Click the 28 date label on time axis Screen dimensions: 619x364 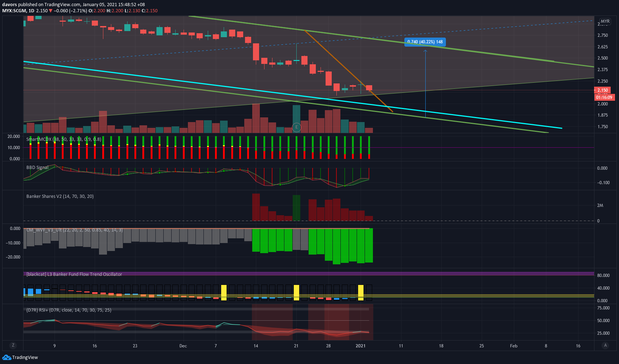[328, 346]
